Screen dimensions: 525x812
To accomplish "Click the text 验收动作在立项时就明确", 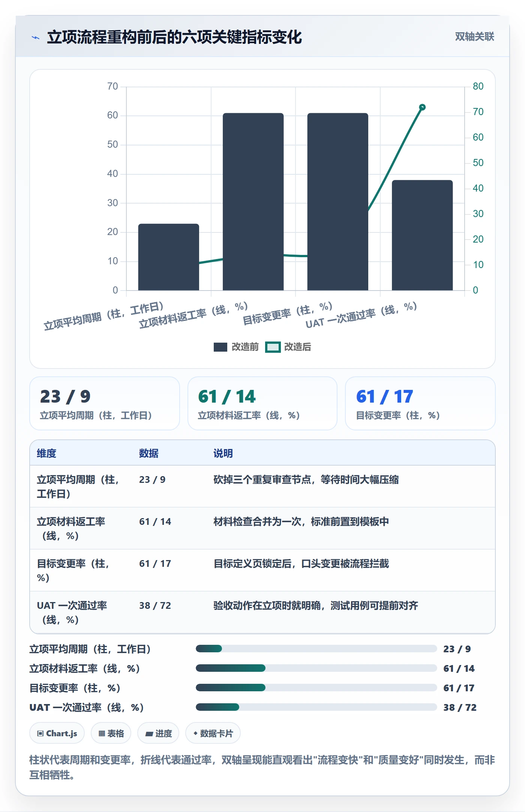I will pyautogui.click(x=267, y=605).
